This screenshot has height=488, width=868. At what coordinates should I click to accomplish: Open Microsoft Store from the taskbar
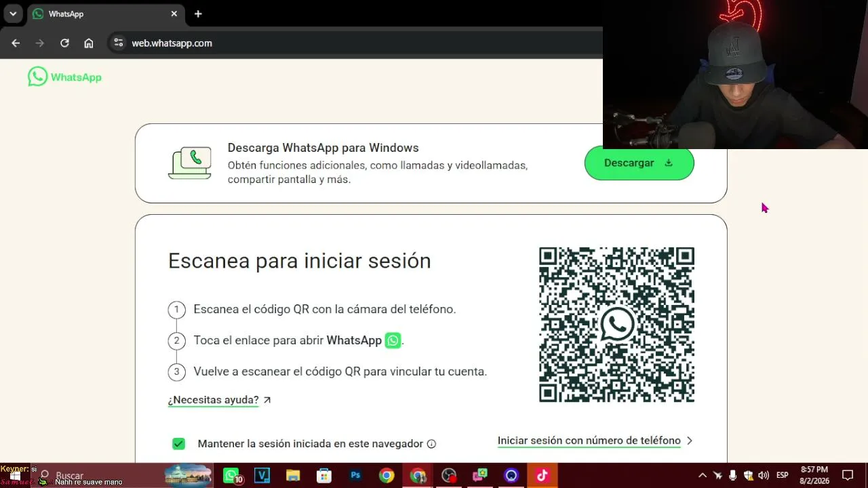click(x=324, y=476)
